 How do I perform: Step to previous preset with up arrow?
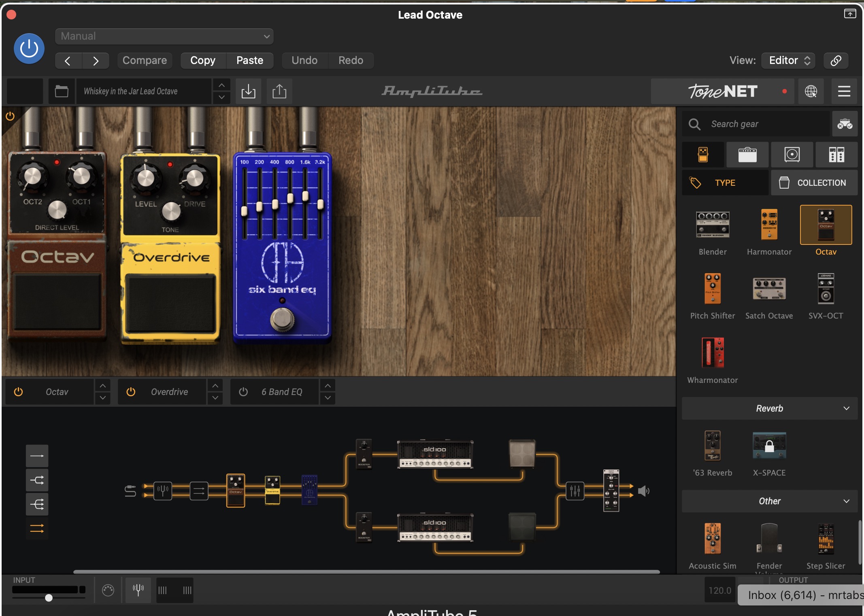coord(221,85)
